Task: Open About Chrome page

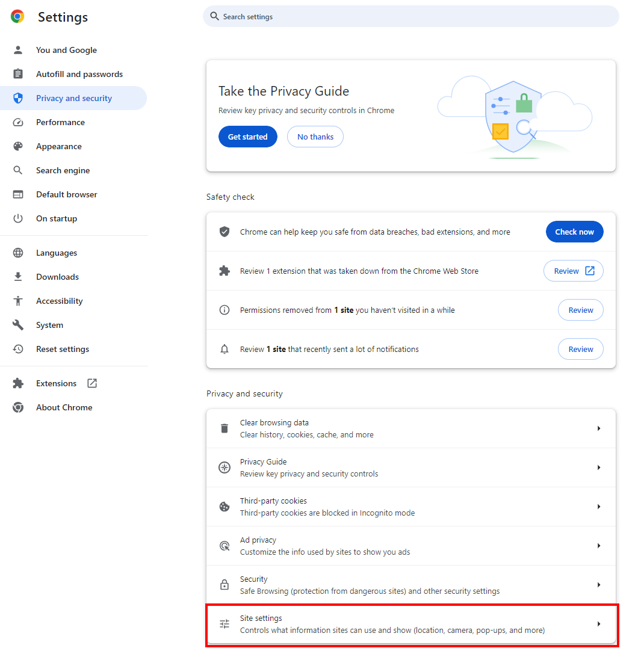Action: pyautogui.click(x=73, y=407)
